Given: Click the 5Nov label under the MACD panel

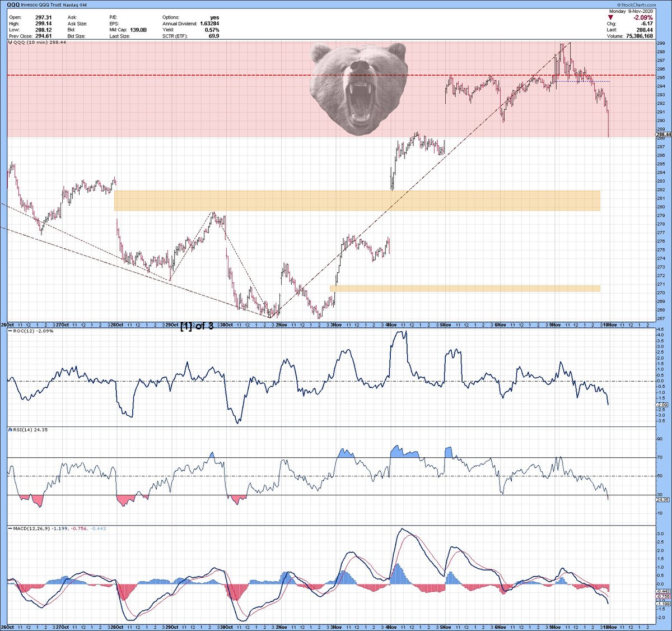Looking at the screenshot, I should click(x=446, y=626).
